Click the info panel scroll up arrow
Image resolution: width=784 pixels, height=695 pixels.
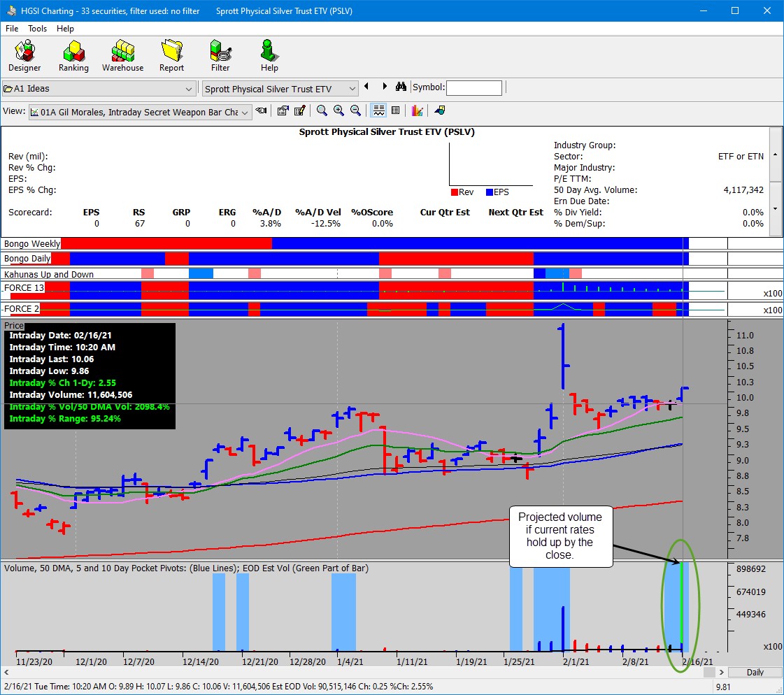(775, 155)
